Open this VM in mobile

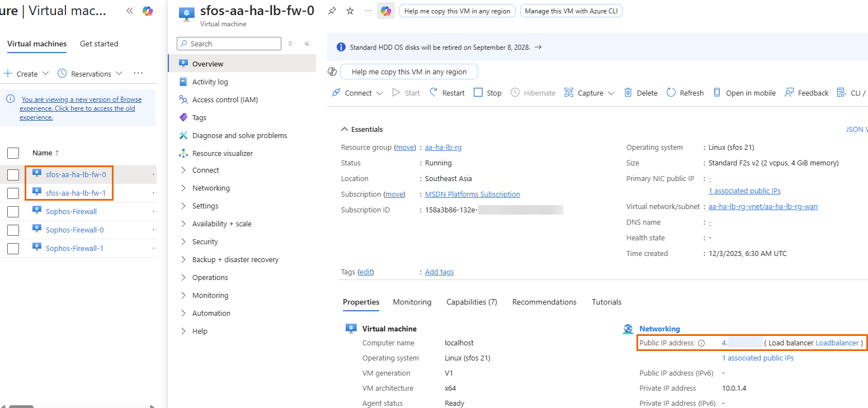tap(744, 92)
